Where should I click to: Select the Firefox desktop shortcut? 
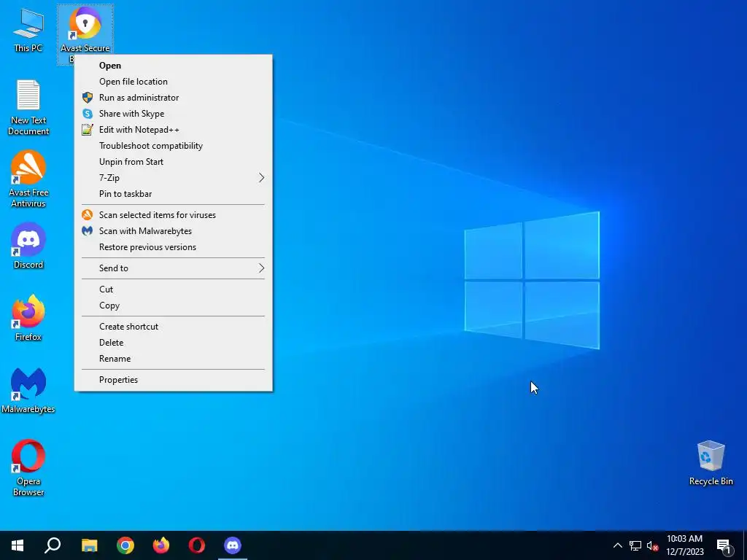point(28,318)
